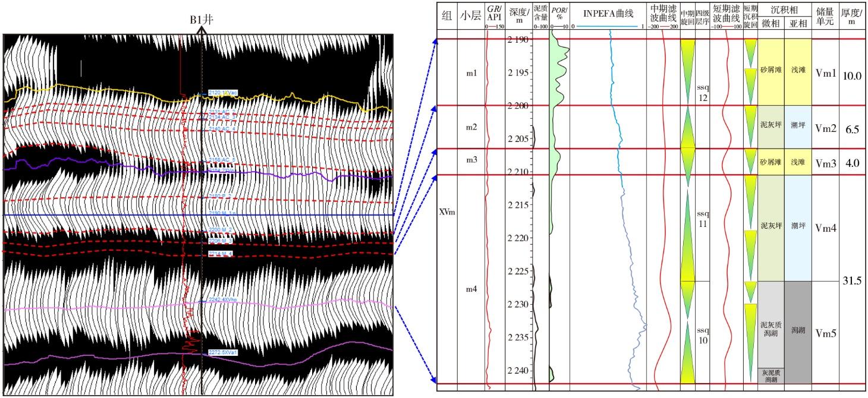Select the 2120:1XVac horizon marker

[223, 93]
